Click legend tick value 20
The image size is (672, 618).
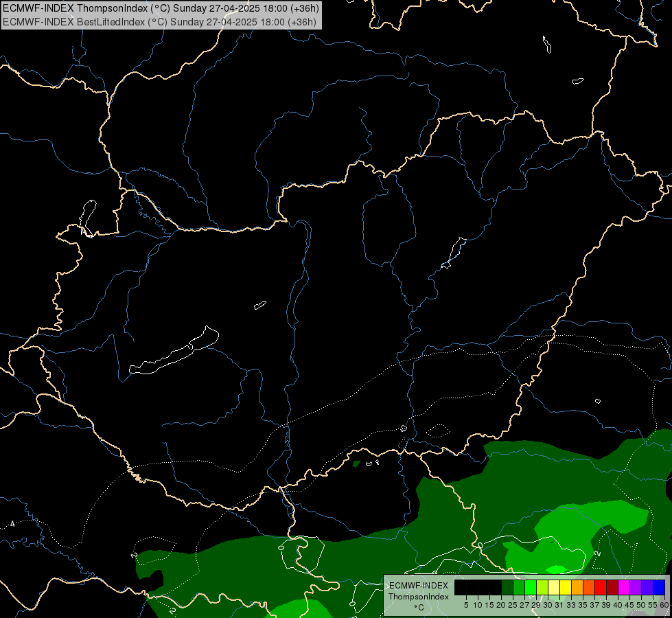501,605
